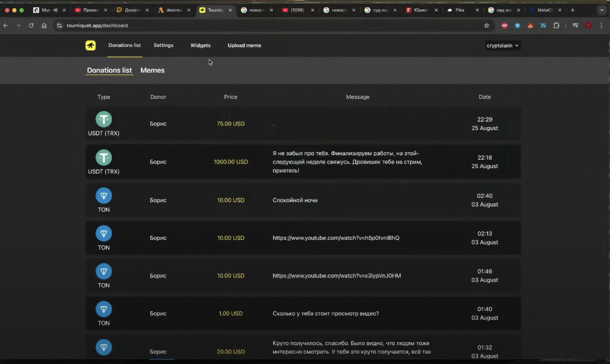Click the Tourniquet yellow logo icon
610x364 pixels.
pos(90,45)
